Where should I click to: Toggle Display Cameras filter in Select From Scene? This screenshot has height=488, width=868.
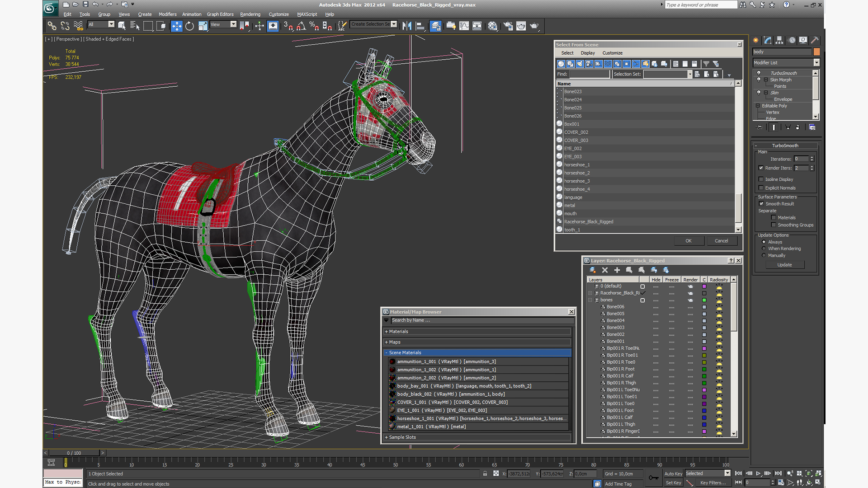click(590, 64)
